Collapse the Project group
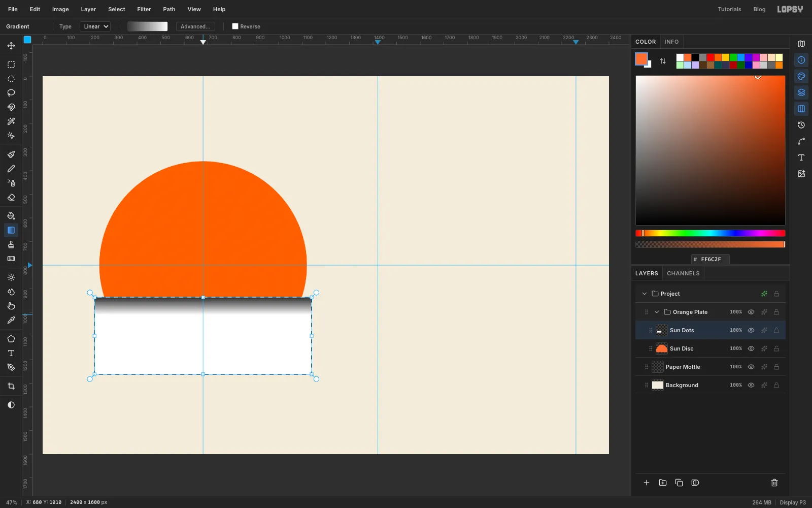This screenshot has width=812, height=508. pyautogui.click(x=645, y=294)
